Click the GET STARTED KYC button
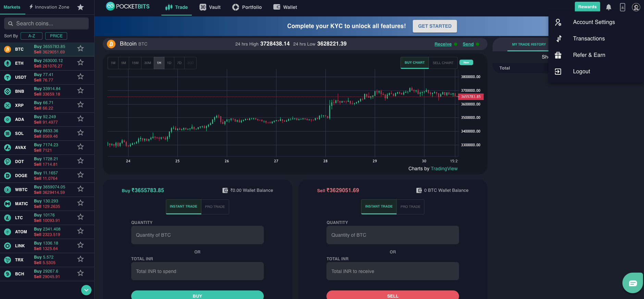 coord(435,26)
